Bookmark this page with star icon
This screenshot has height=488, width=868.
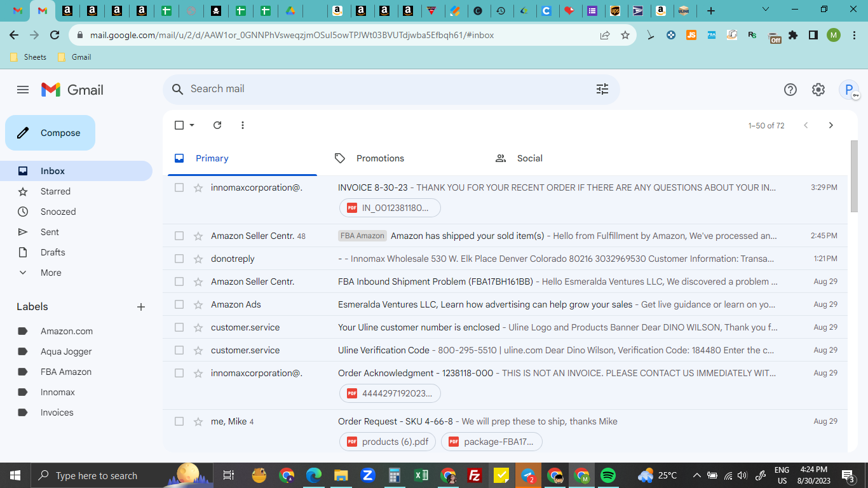(625, 36)
